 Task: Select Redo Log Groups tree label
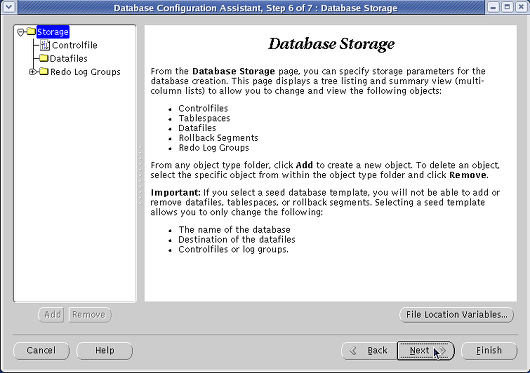(85, 72)
